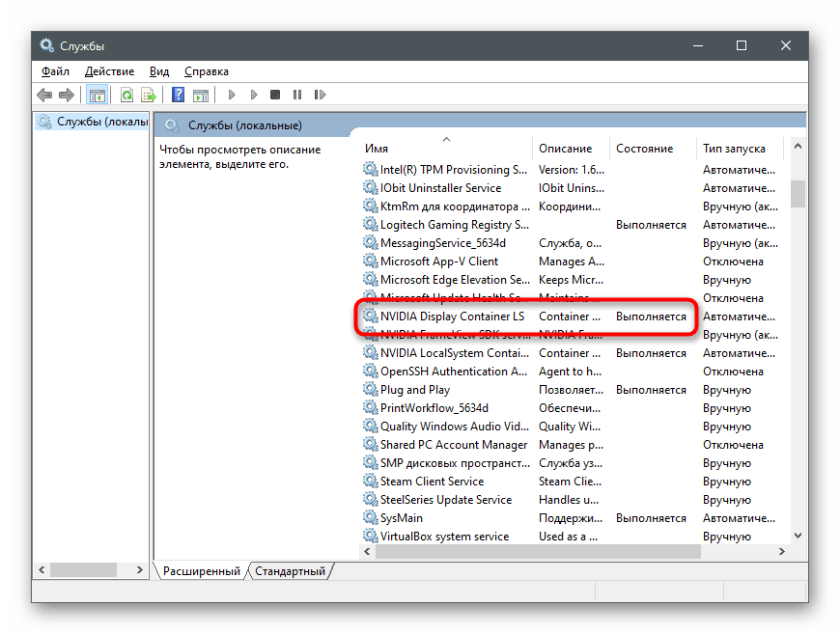Click Выполняется status for Logitech Gaming Registry
The image size is (840, 634).
651,225
